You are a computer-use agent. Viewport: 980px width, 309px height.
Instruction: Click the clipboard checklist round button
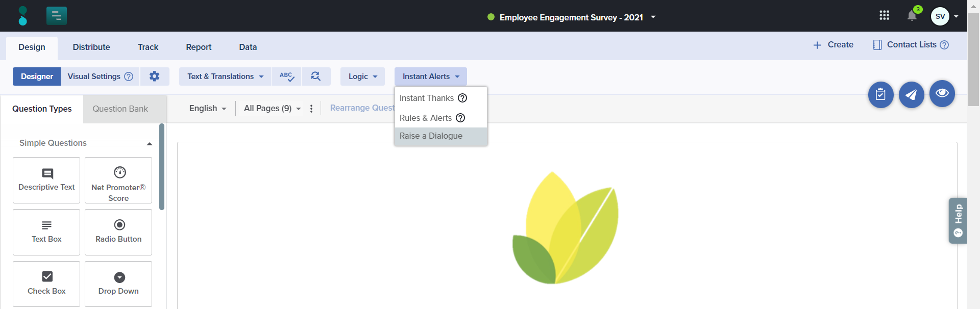(x=880, y=95)
